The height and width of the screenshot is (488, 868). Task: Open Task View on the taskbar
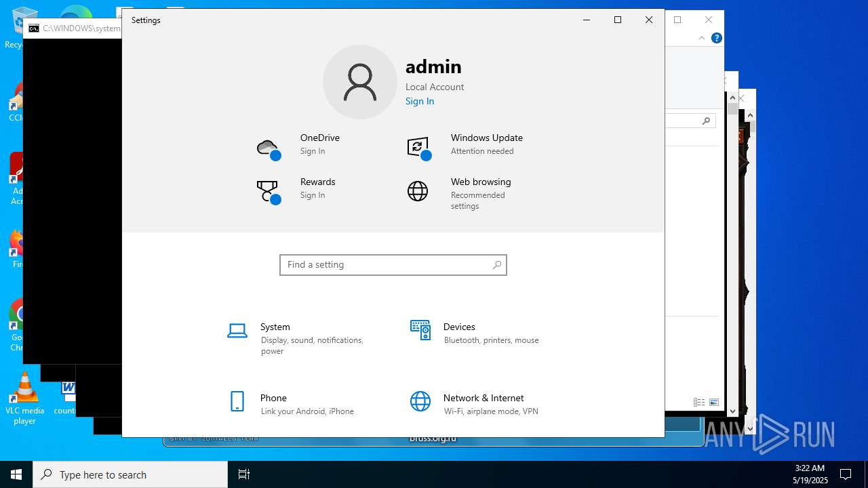coord(244,474)
